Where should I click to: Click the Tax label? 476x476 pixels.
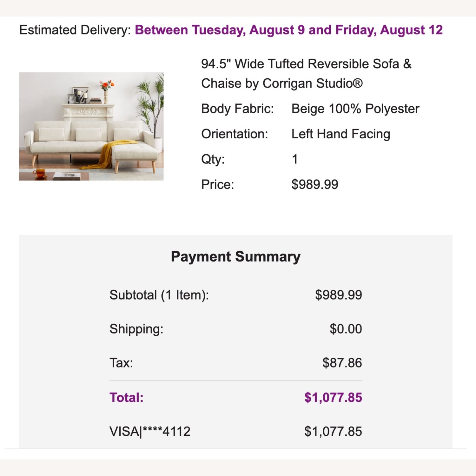[121, 363]
